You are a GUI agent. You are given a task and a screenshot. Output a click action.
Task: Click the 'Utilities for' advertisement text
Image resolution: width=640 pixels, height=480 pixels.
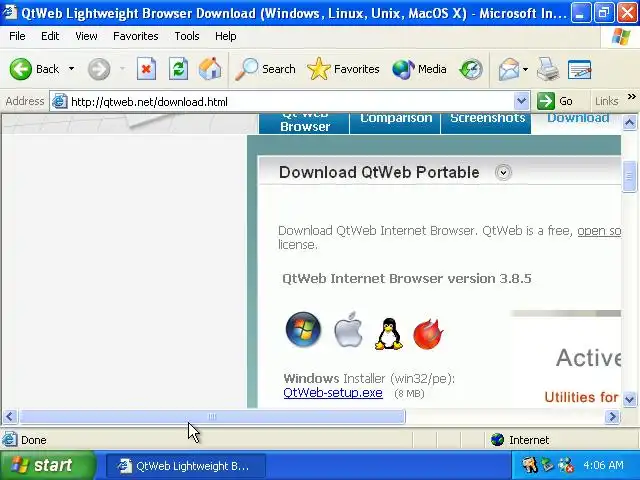[x=581, y=397]
